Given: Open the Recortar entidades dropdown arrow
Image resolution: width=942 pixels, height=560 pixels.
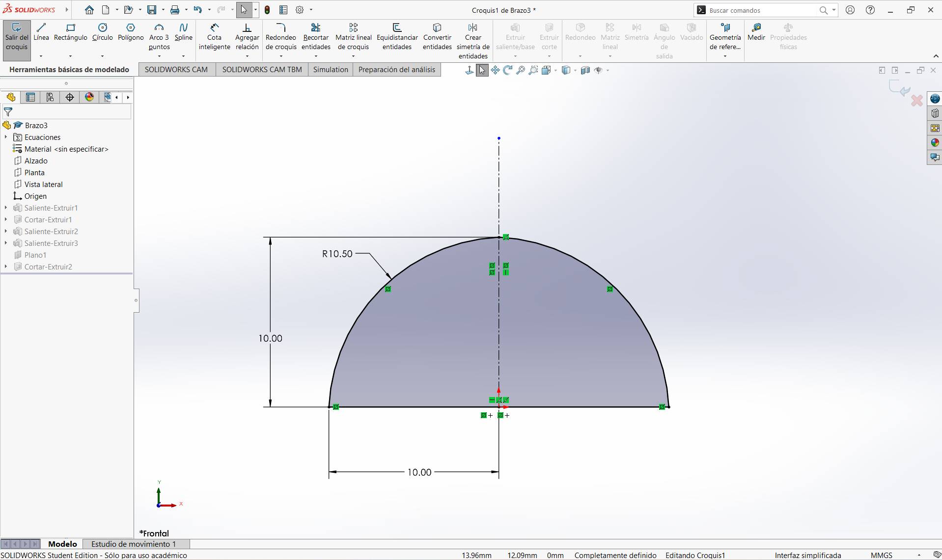Looking at the screenshot, I should (x=316, y=56).
